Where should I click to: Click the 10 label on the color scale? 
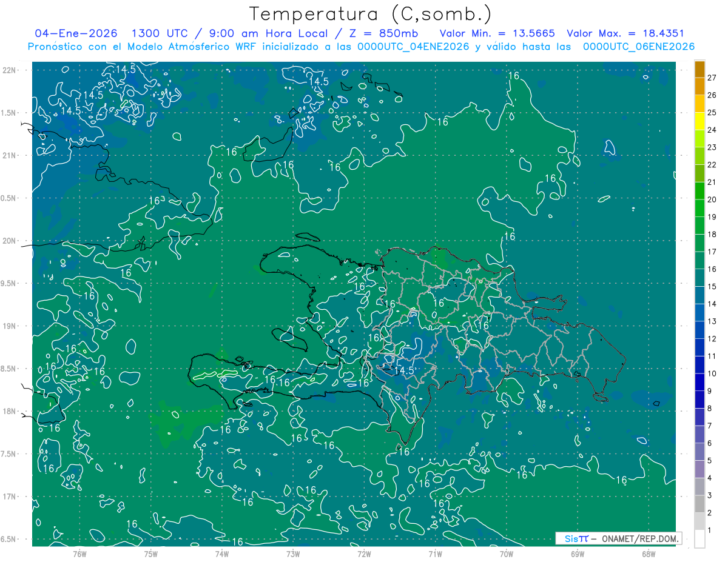pyautogui.click(x=712, y=373)
